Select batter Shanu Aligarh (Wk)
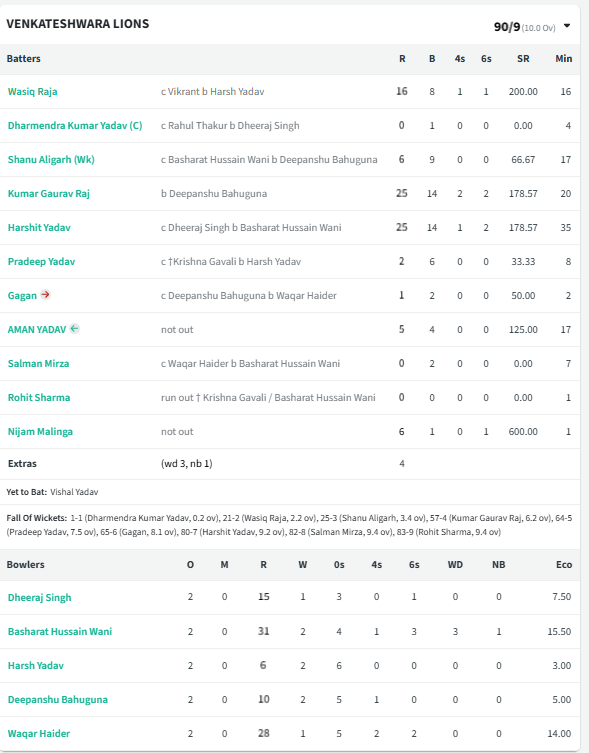Screen dimensions: 589x753 tap(51, 159)
